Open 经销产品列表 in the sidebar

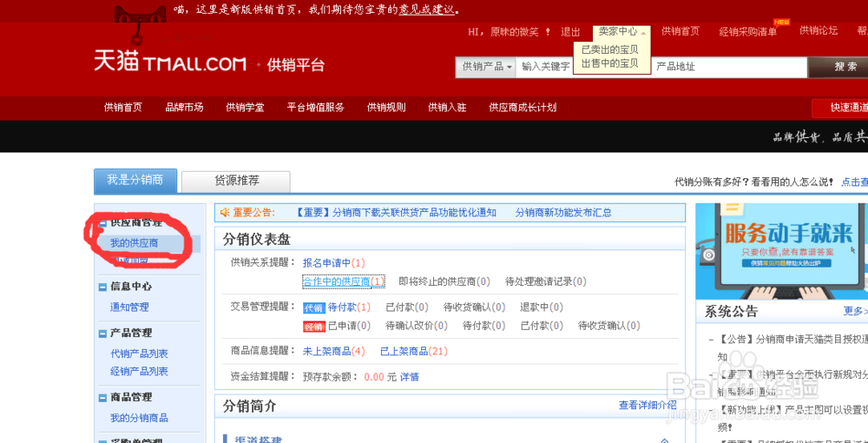[x=139, y=372]
